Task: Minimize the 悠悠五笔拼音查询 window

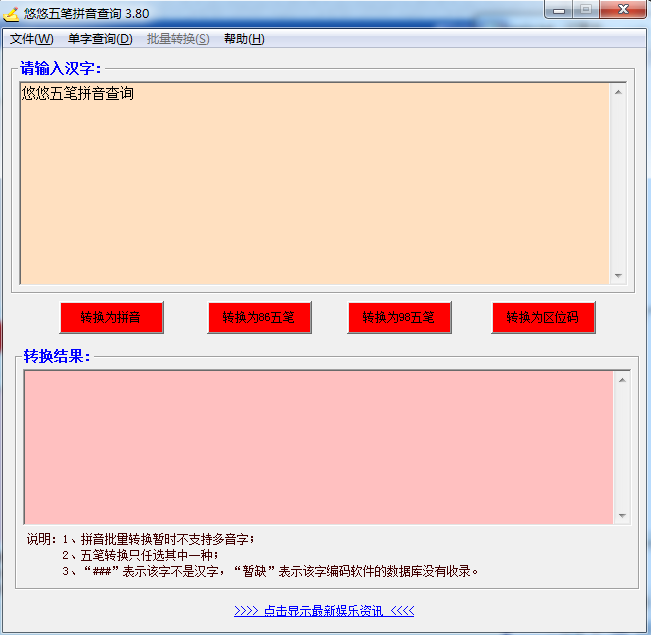Action: click(558, 10)
